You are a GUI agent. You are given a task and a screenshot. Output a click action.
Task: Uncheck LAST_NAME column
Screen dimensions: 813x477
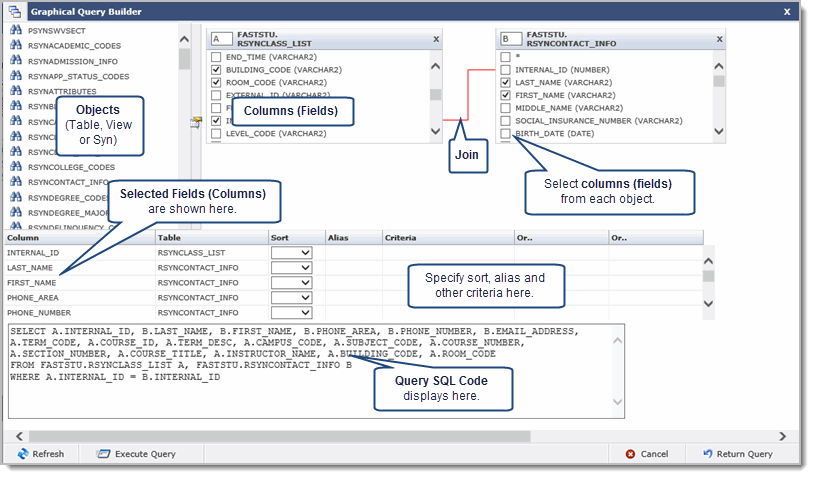506,82
